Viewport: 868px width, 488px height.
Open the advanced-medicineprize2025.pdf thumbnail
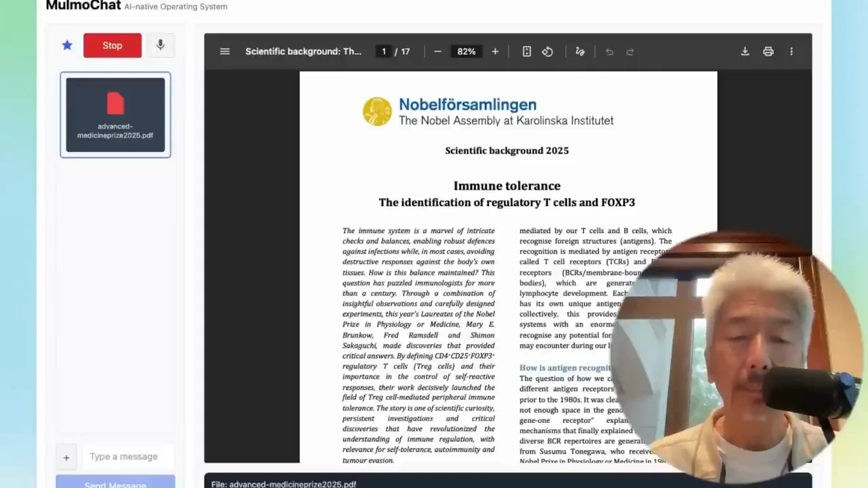click(x=115, y=115)
